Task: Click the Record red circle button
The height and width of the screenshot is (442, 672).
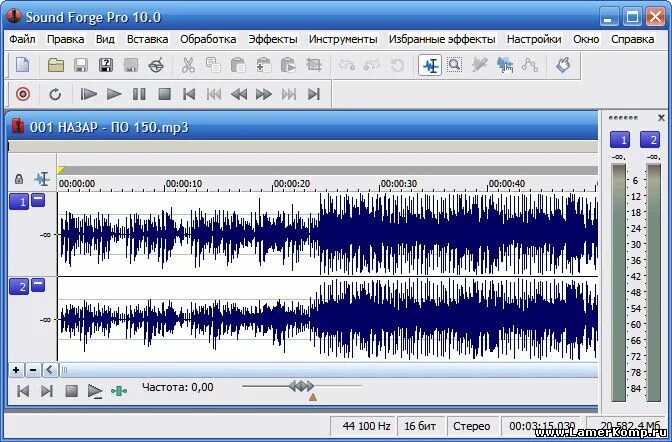Action: pyautogui.click(x=23, y=94)
